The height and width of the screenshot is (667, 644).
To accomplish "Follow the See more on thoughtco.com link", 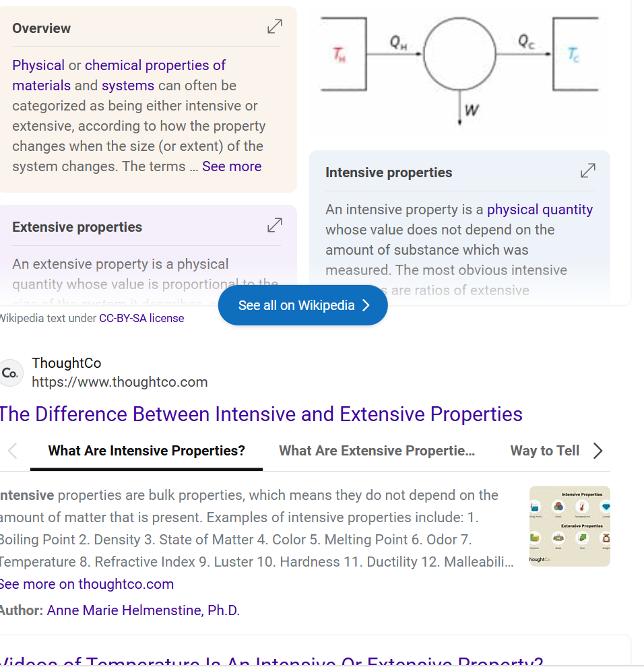I will [87, 584].
